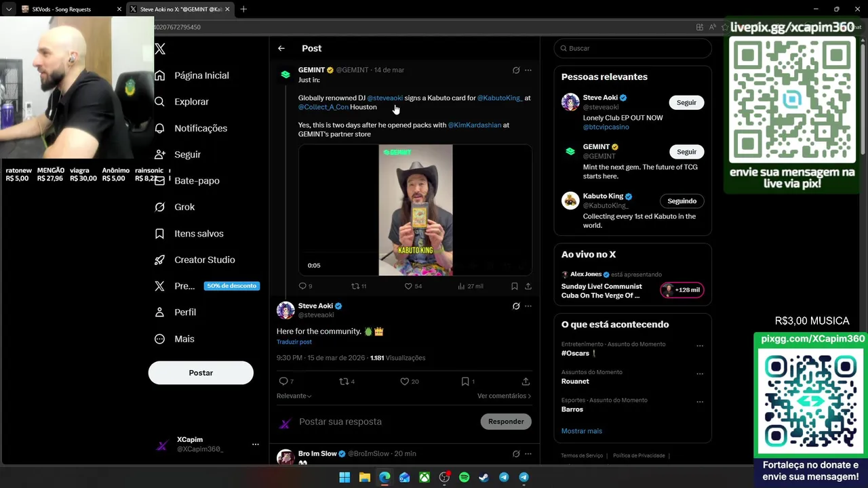Click reply icon on the GEMINT post
Screen dimensions: 868x488
click(x=302, y=286)
